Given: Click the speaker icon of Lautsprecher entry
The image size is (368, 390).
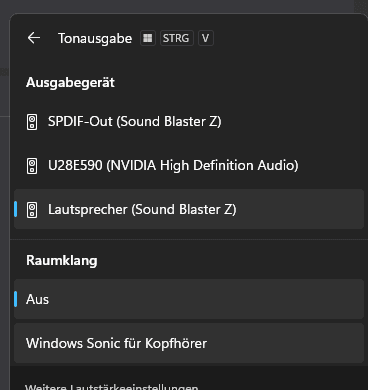Looking at the screenshot, I should click(x=32, y=210).
